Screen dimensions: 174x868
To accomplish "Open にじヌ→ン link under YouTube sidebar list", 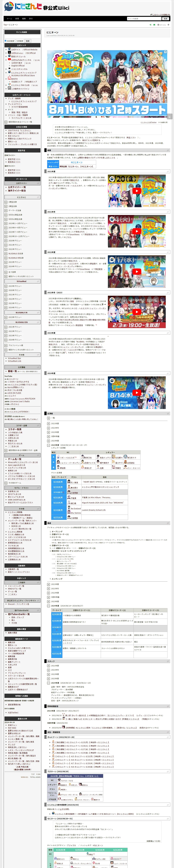I will pyautogui.click(x=14, y=379).
